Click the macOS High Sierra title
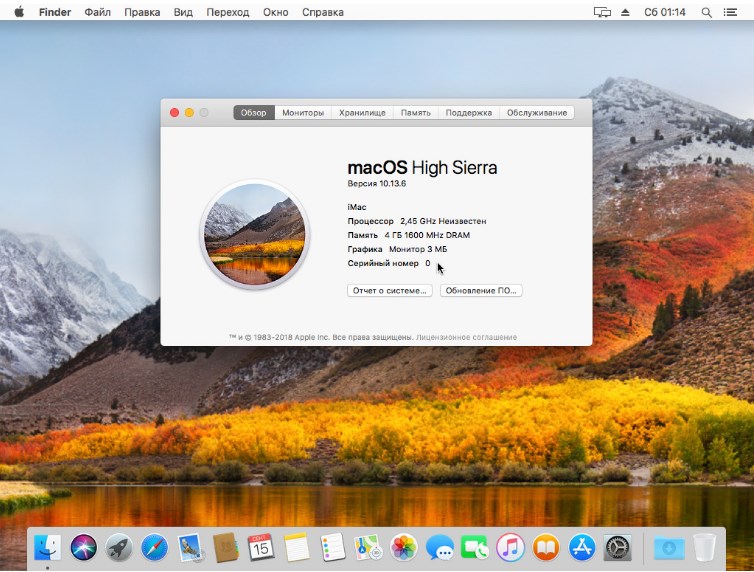The width and height of the screenshot is (754, 572). pyautogui.click(x=422, y=167)
